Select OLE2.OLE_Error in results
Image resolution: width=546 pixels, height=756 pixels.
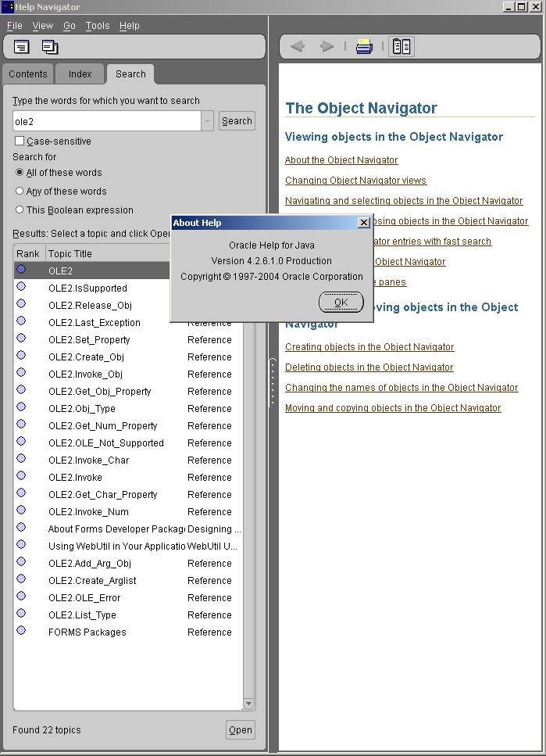pos(128,598)
